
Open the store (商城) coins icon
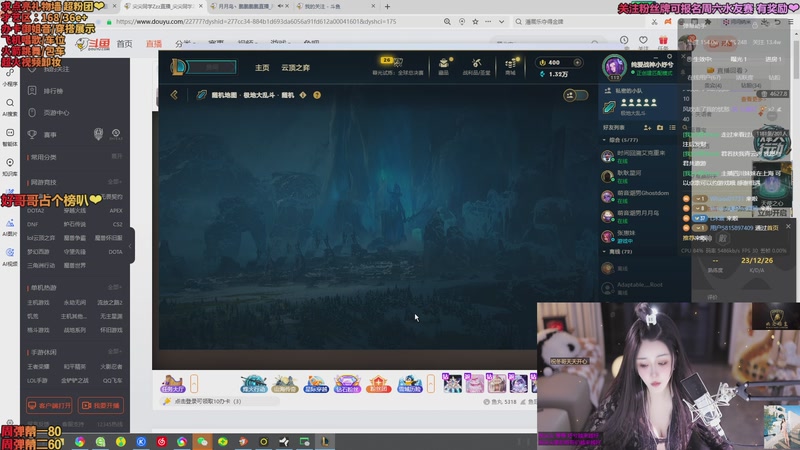click(x=510, y=63)
